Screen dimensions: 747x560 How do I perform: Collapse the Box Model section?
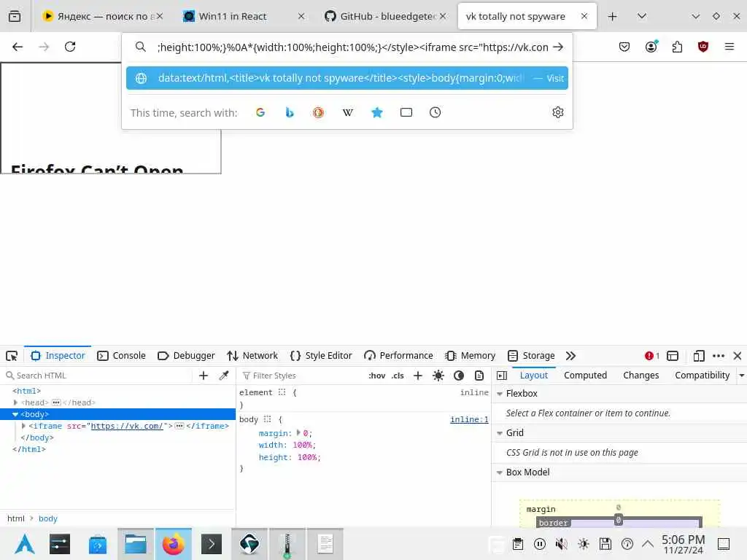coord(500,472)
